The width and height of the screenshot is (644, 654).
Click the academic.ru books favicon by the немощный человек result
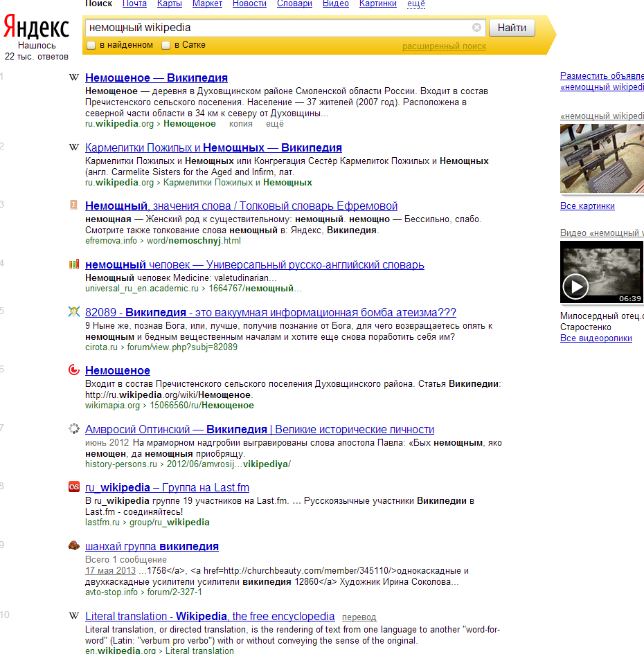click(74, 264)
